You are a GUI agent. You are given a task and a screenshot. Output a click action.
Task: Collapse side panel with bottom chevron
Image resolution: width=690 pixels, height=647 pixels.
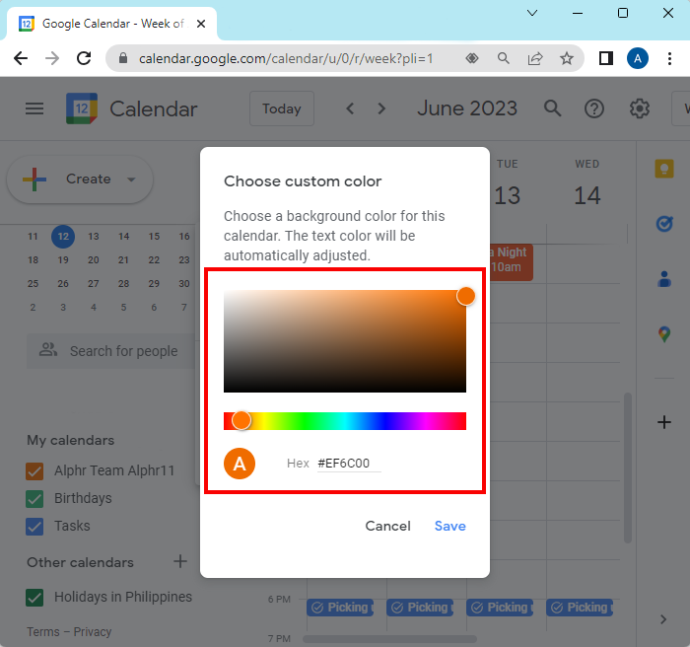pos(664,619)
